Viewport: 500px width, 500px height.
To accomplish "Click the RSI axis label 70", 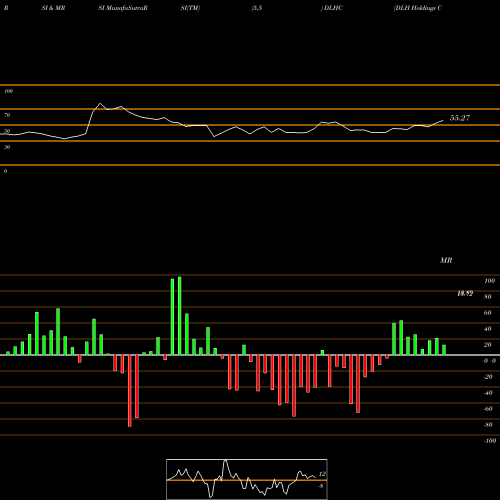I will (7, 115).
